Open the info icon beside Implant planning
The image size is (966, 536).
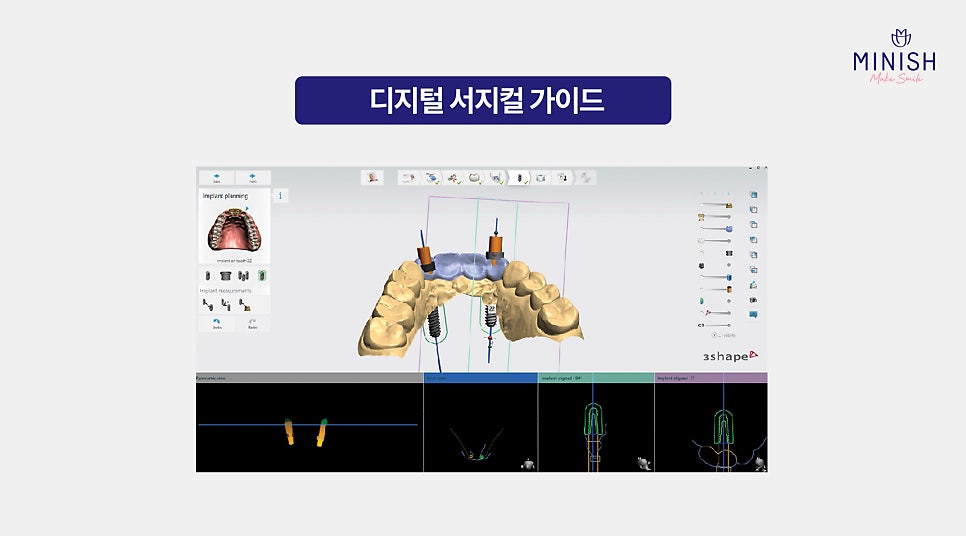pos(280,196)
